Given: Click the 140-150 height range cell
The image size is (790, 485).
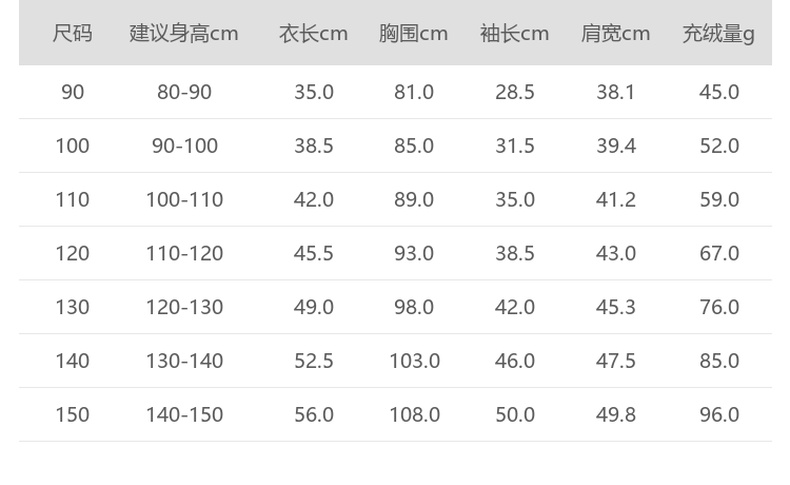Looking at the screenshot, I should tap(184, 414).
